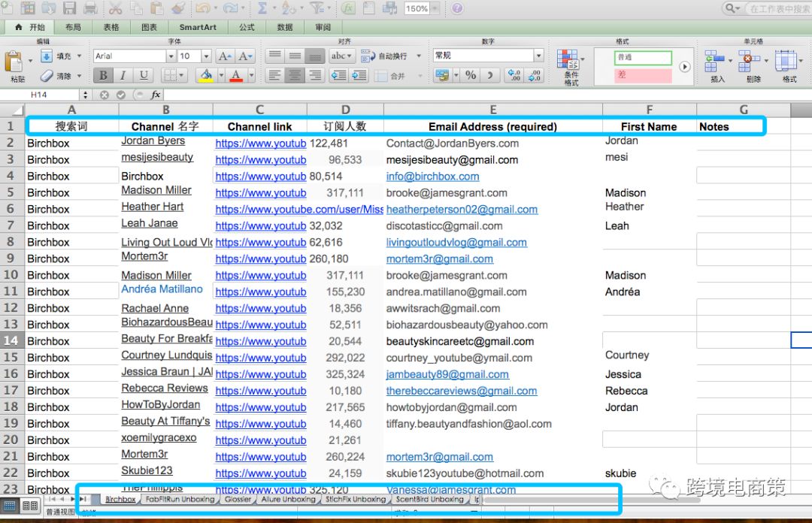Decrease decimal places button
The image size is (812, 523).
[535, 76]
